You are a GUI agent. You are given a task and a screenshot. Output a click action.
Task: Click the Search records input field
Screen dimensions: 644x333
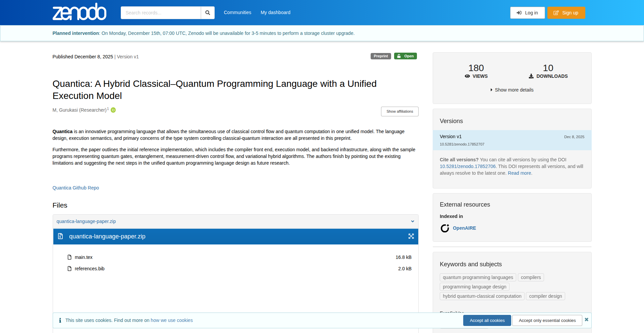[161, 13]
